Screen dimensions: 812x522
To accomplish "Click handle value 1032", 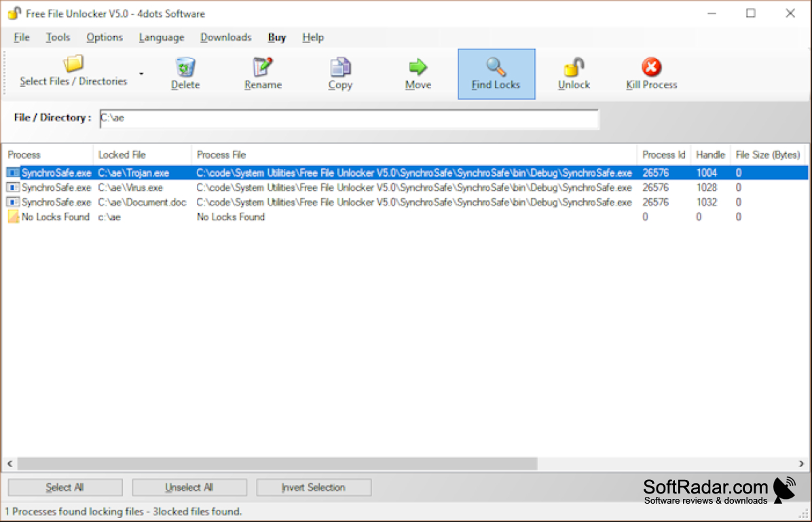I will pyautogui.click(x=706, y=202).
